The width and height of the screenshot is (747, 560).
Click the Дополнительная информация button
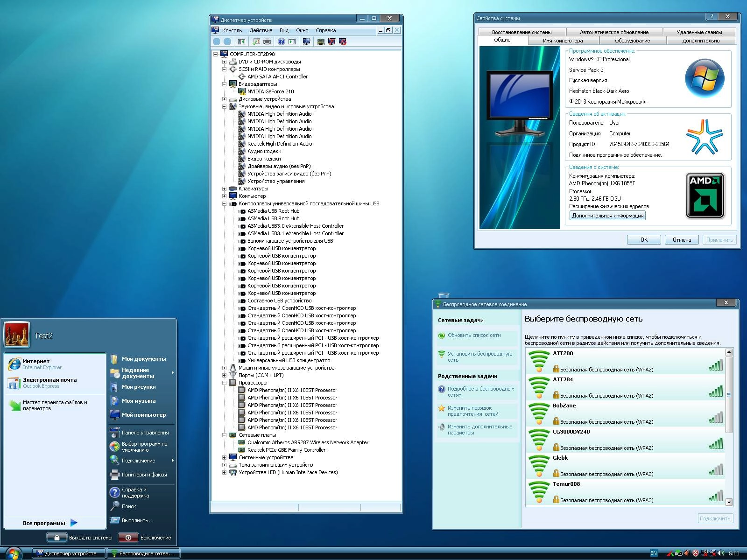pos(607,215)
